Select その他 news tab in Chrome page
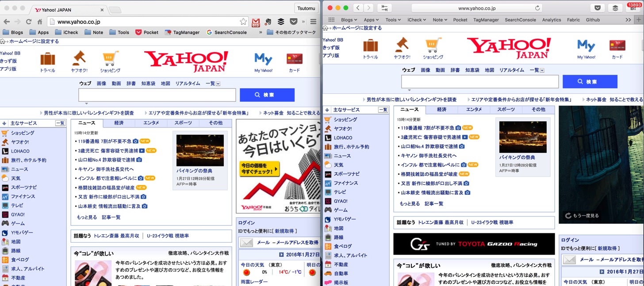Image resolution: width=644 pixels, height=286 pixels. (x=215, y=123)
